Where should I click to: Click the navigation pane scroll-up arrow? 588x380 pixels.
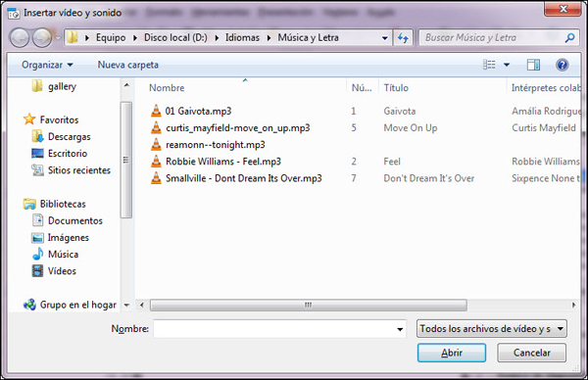point(126,85)
